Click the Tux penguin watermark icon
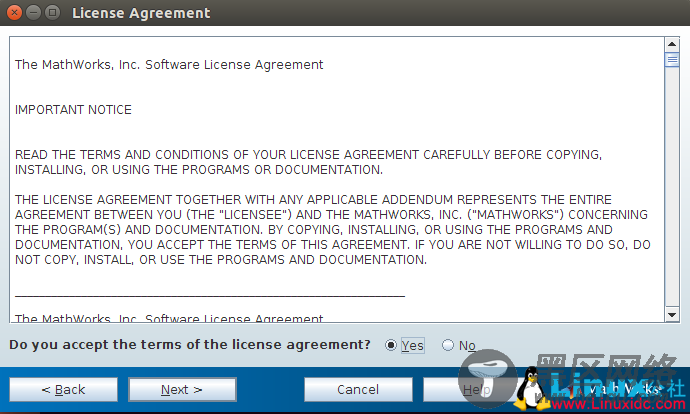The width and height of the screenshot is (690, 414). [531, 388]
